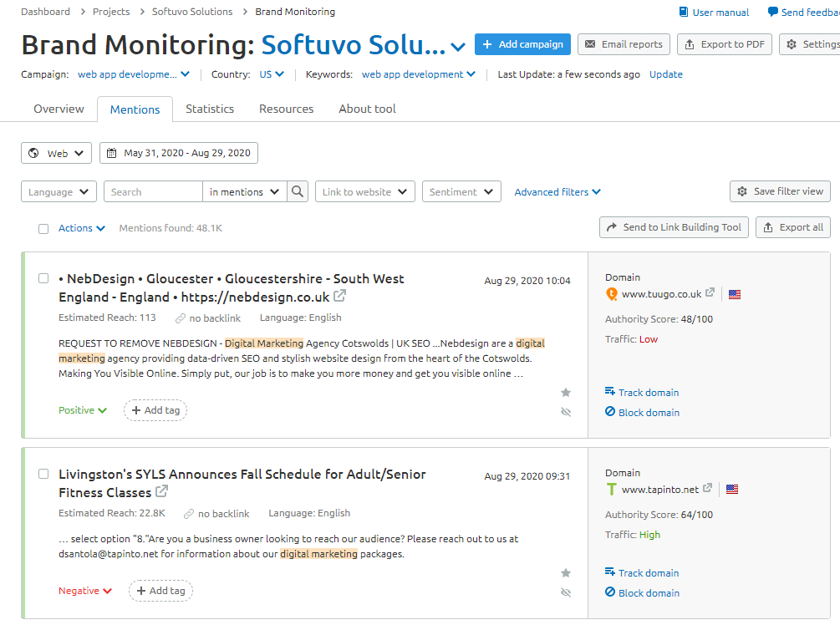Open the Actions dropdown menu
The width and height of the screenshot is (840, 625).
tap(81, 228)
